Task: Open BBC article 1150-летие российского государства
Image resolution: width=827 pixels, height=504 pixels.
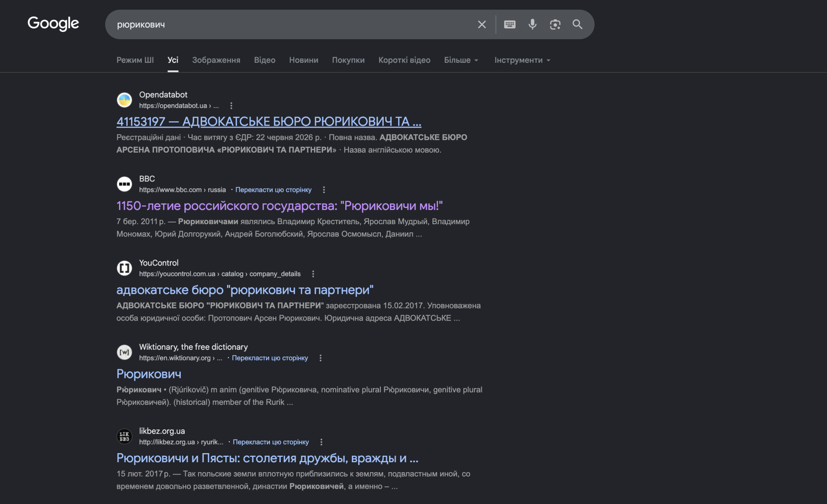Action: click(x=280, y=205)
